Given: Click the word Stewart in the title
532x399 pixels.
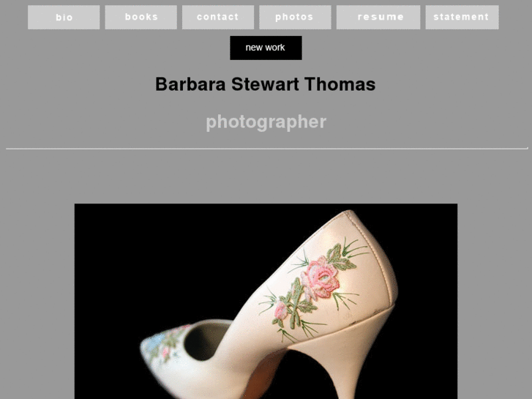Looking at the screenshot, I should (x=265, y=84).
